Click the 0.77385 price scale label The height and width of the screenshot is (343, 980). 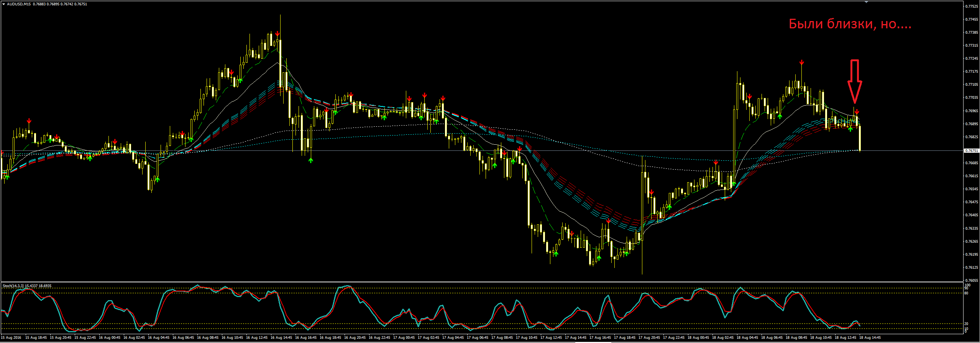[x=972, y=32]
